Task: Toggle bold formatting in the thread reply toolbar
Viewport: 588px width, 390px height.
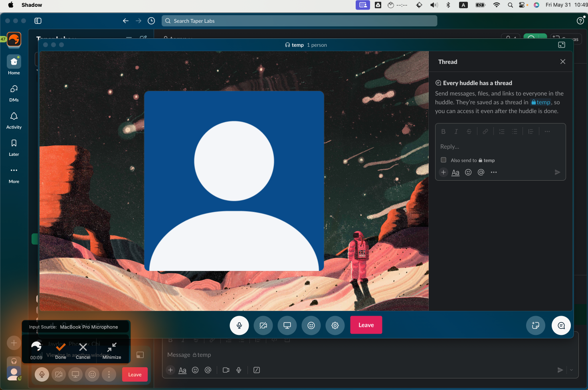Action: tap(443, 131)
